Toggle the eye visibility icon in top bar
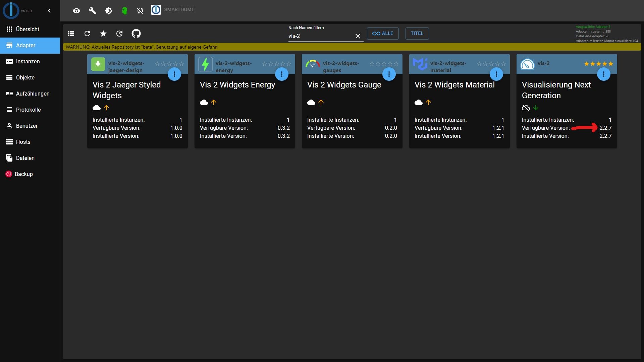 pyautogui.click(x=76, y=11)
